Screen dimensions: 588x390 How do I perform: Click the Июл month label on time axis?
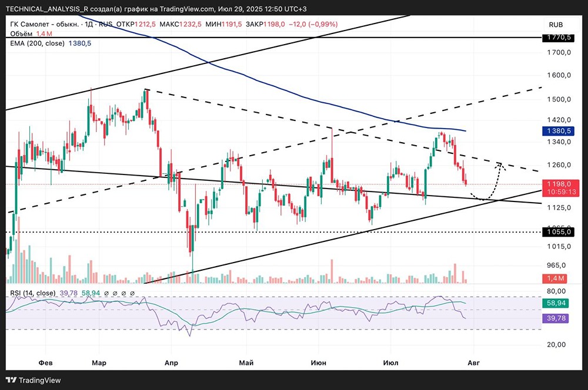(391, 362)
